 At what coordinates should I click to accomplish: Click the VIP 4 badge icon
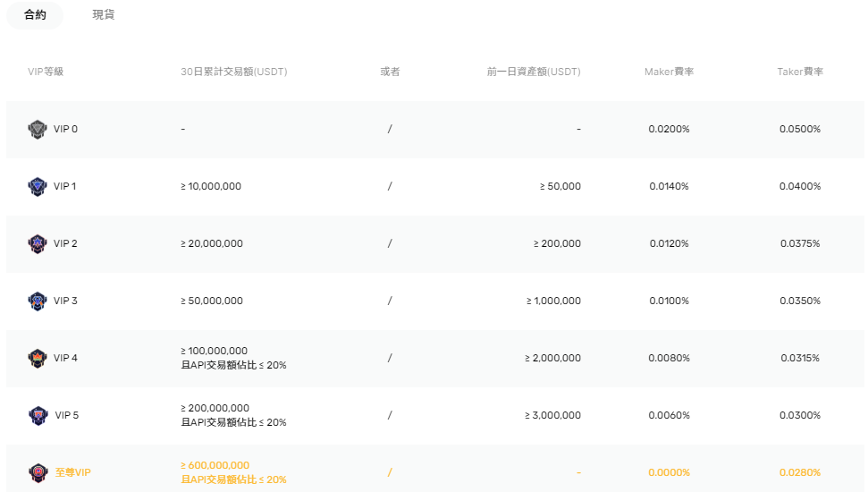pyautogui.click(x=37, y=359)
